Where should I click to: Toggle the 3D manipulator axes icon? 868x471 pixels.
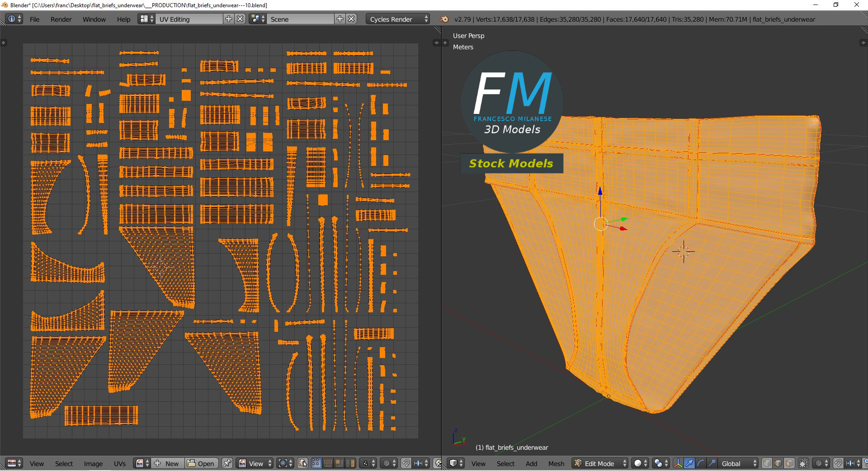point(678,463)
